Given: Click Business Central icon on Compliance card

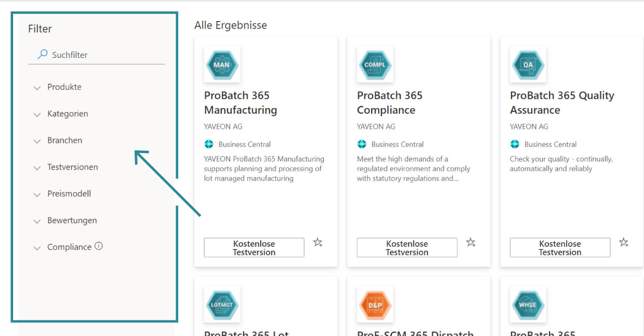Looking at the screenshot, I should (362, 144).
